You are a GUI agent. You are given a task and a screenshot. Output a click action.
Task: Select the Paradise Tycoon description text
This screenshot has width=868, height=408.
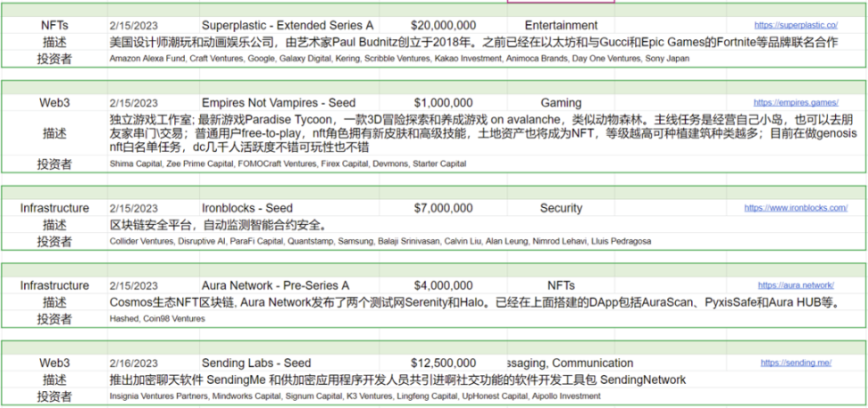[x=483, y=133]
